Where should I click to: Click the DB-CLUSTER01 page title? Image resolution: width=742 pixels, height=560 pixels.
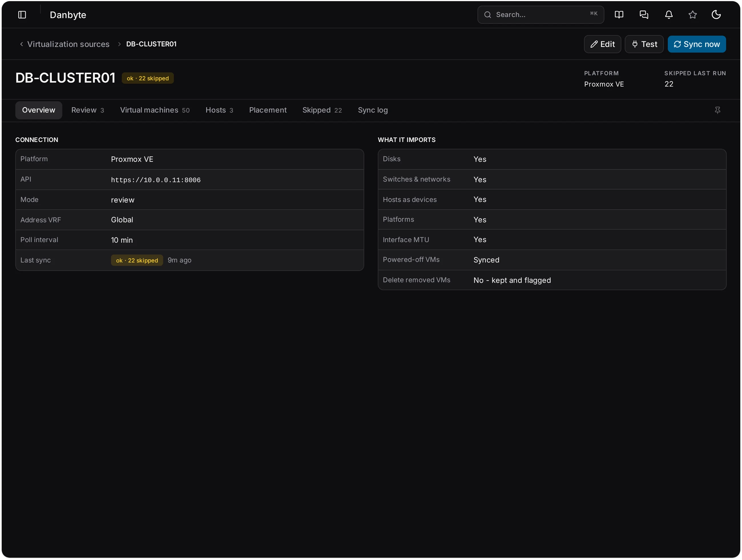(65, 78)
